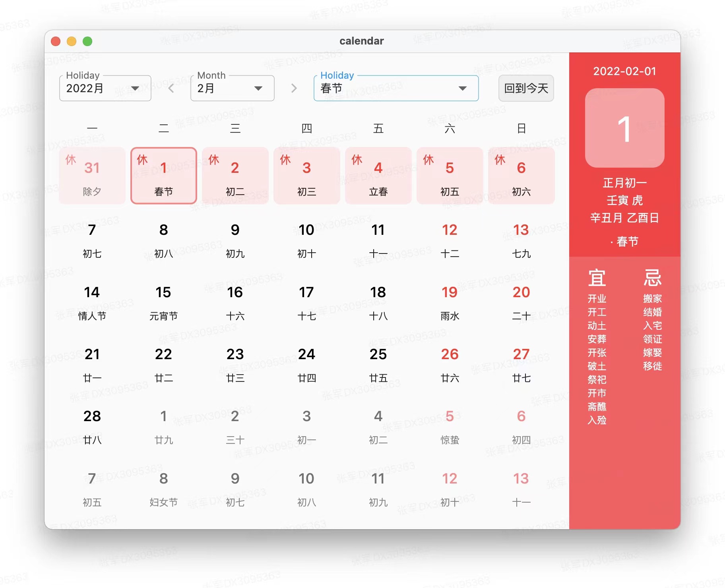
Task: Click the 宜 heading in sidebar
Action: 597,278
